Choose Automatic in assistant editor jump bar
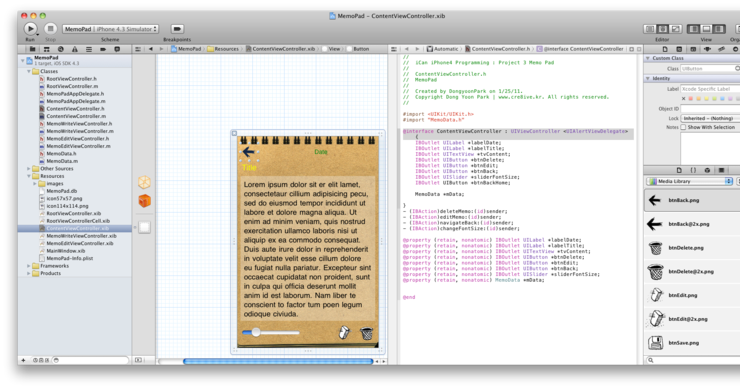The width and height of the screenshot is (740, 389). pyautogui.click(x=443, y=49)
